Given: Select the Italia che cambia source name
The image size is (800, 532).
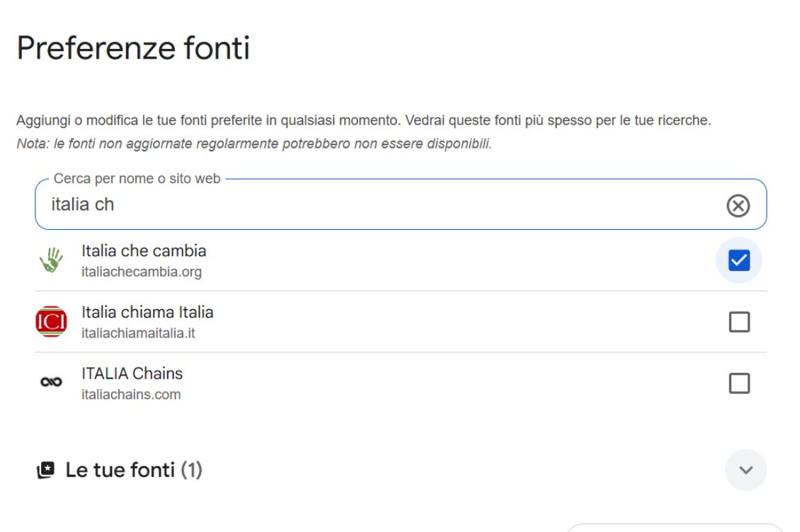Looking at the screenshot, I should [144, 251].
